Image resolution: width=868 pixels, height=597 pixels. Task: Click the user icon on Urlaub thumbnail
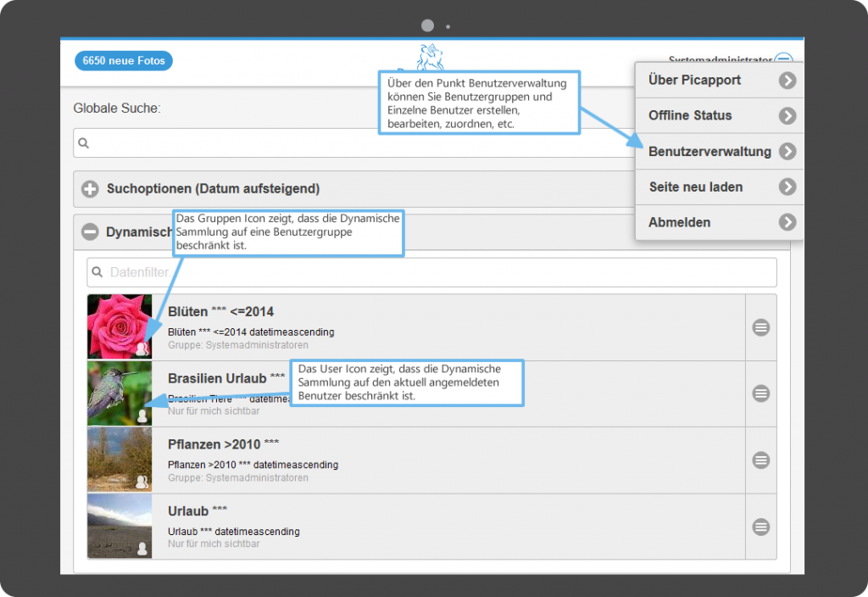tap(142, 548)
